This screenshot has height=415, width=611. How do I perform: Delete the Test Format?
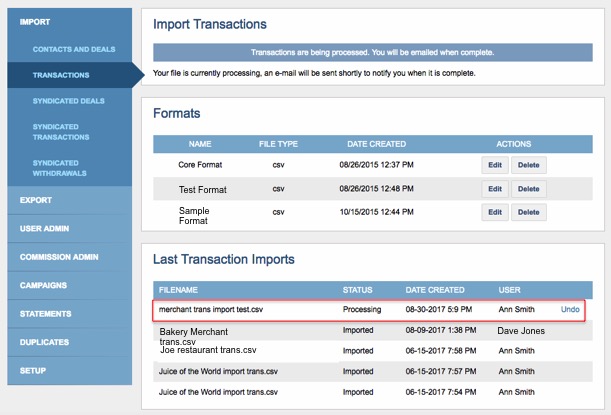pyautogui.click(x=529, y=189)
